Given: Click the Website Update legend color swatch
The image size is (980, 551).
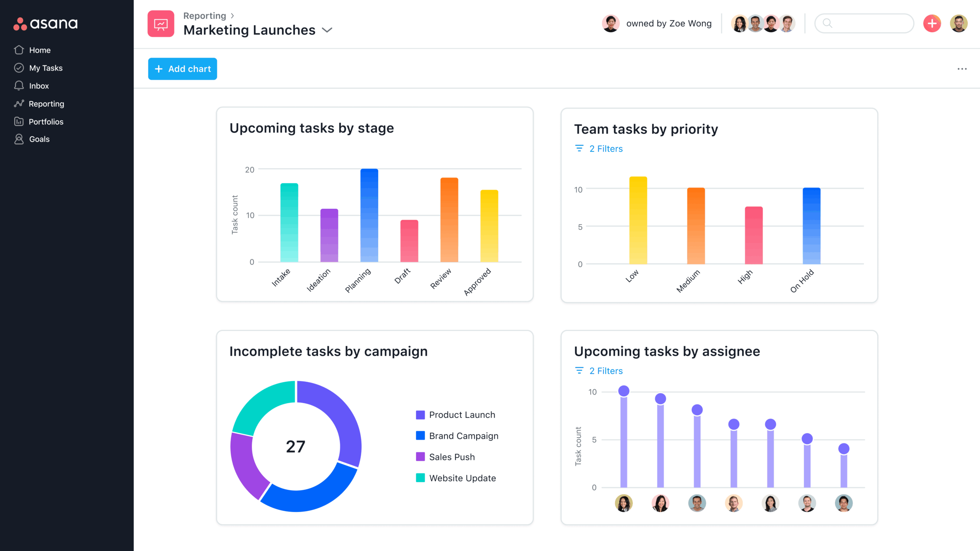Looking at the screenshot, I should 420,478.
